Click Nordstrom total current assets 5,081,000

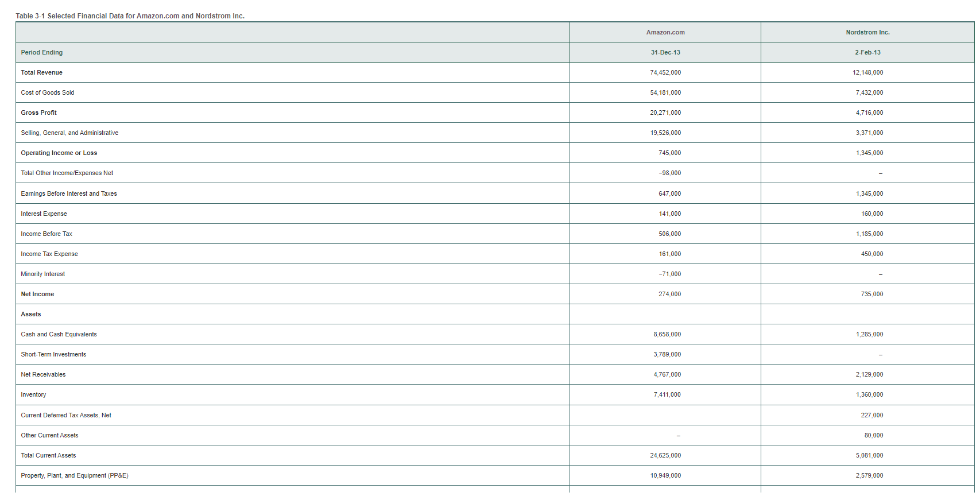point(870,455)
